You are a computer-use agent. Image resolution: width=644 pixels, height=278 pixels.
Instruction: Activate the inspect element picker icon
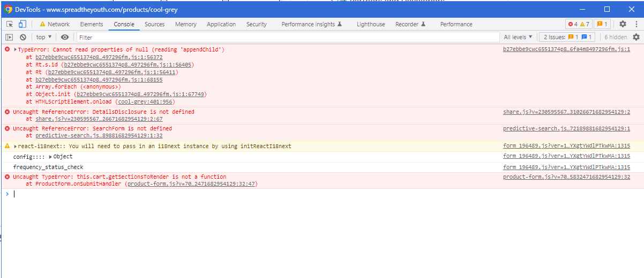[x=10, y=24]
